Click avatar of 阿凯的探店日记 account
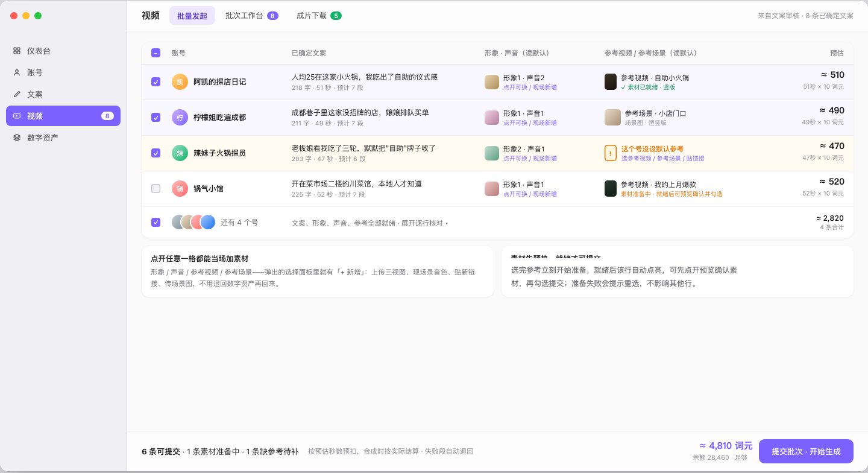The height and width of the screenshot is (473, 868). 180,82
